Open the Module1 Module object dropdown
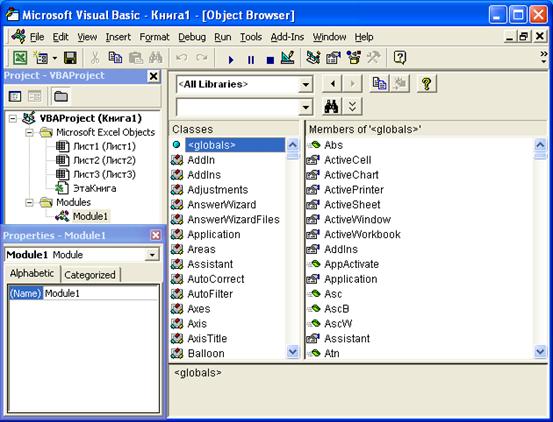553x422 pixels. (152, 255)
